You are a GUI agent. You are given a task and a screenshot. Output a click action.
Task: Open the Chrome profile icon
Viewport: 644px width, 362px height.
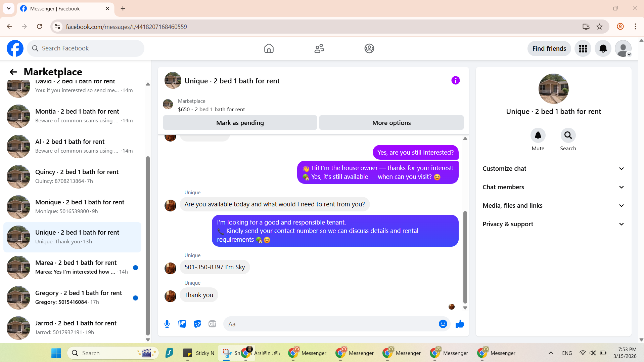620,27
